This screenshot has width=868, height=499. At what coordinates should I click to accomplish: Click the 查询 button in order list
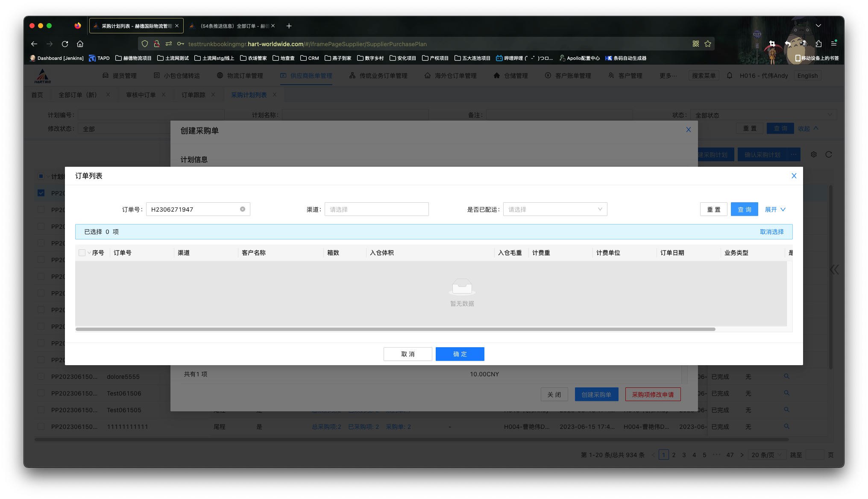pyautogui.click(x=744, y=210)
